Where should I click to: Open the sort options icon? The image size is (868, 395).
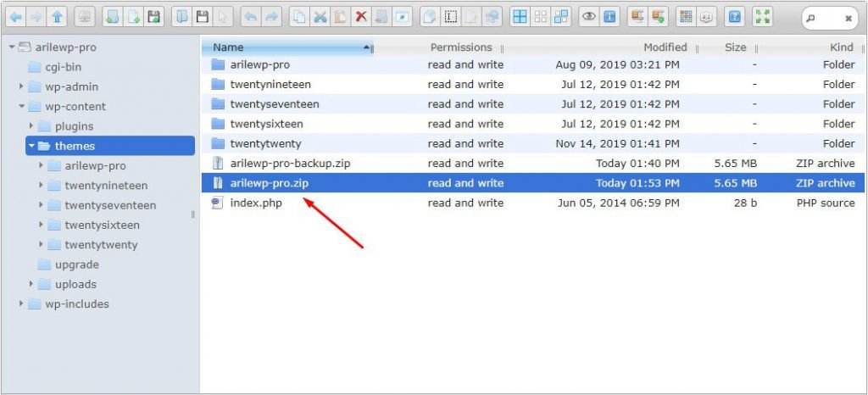(x=707, y=17)
